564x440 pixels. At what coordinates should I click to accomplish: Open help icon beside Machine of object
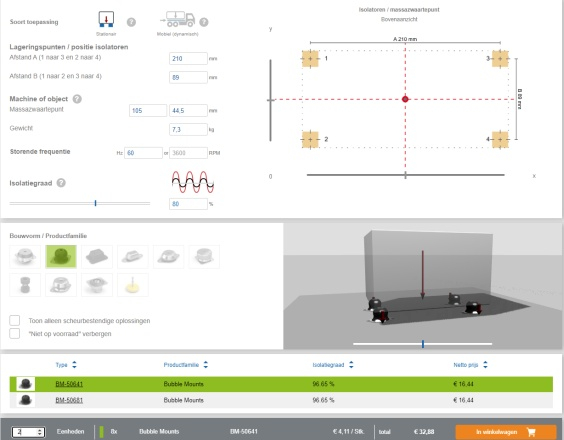pyautogui.click(x=77, y=99)
